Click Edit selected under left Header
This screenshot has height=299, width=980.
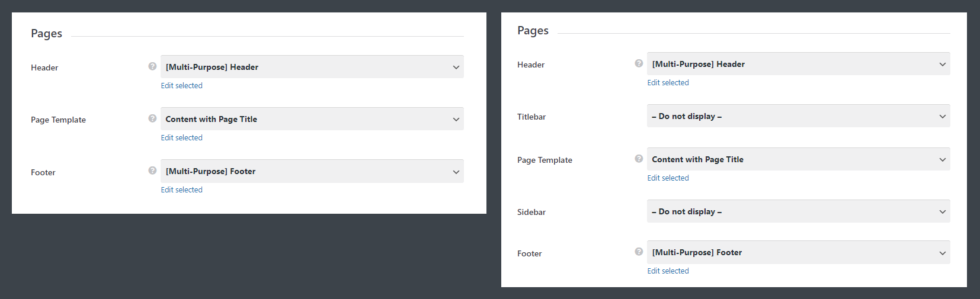182,86
